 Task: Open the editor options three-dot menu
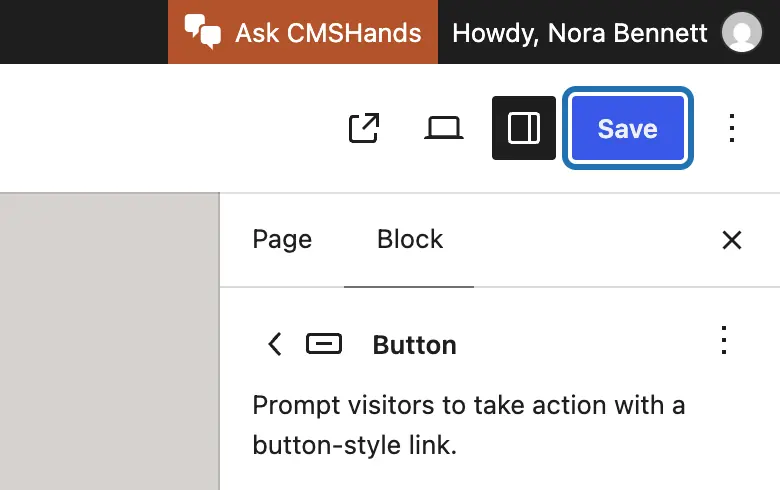click(x=731, y=128)
